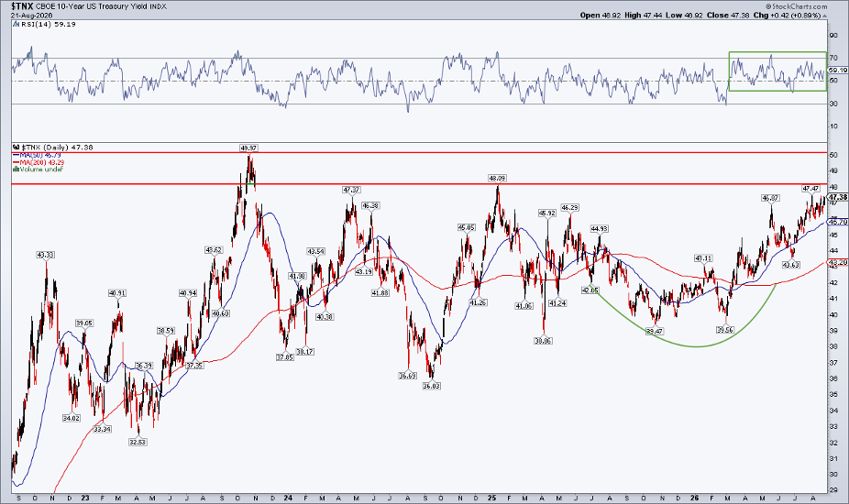This screenshot has width=849, height=504.
Task: Click the $TNX (Daily) 47.38 legend label
Action: (57, 148)
